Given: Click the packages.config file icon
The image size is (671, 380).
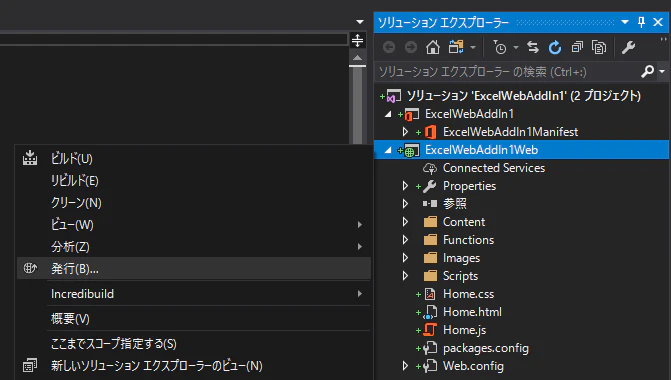Looking at the screenshot, I should coord(430,348).
